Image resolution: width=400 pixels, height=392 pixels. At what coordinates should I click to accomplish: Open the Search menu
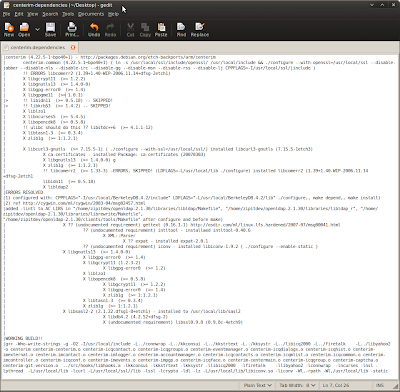coord(50,14)
